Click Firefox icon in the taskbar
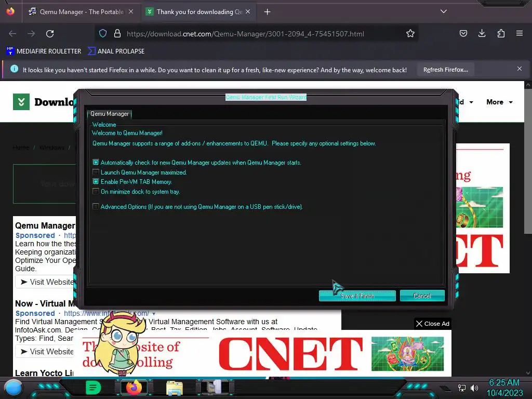 coord(134,388)
